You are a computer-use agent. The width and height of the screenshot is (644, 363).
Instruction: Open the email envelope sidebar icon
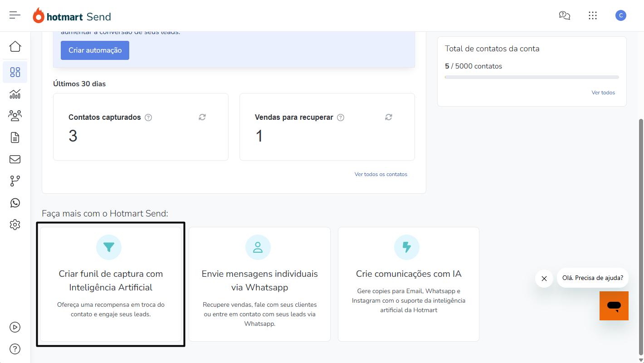[x=15, y=159]
